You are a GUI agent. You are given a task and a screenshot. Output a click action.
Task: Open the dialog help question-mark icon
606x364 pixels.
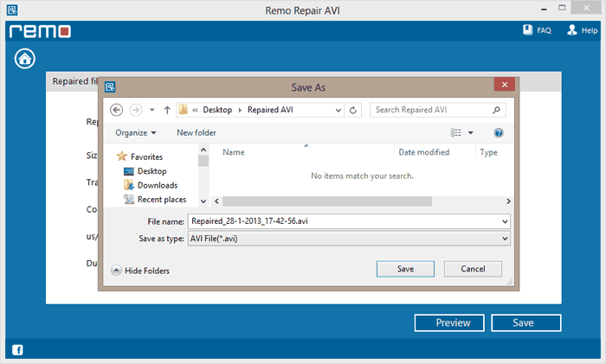[x=499, y=133]
